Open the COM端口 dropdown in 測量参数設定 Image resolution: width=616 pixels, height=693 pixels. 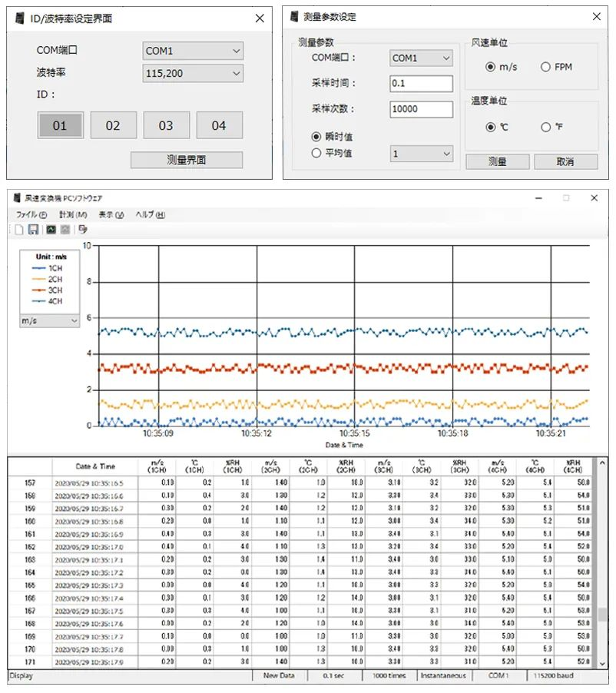click(421, 58)
